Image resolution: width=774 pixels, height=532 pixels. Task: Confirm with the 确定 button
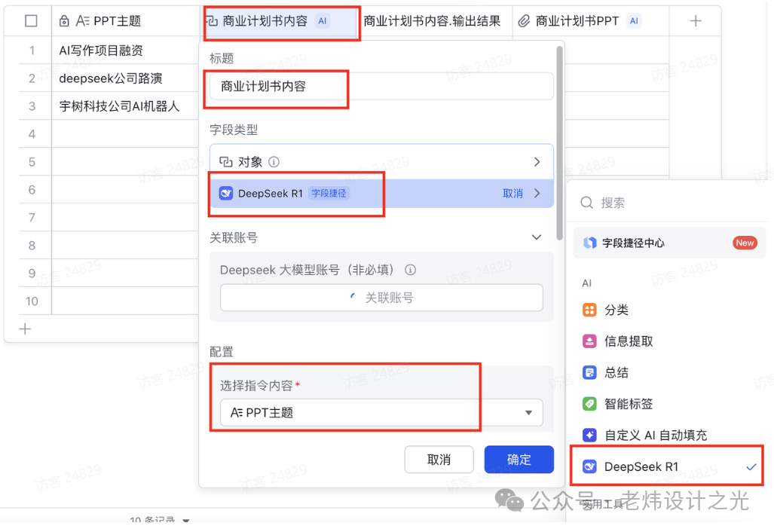pos(519,460)
